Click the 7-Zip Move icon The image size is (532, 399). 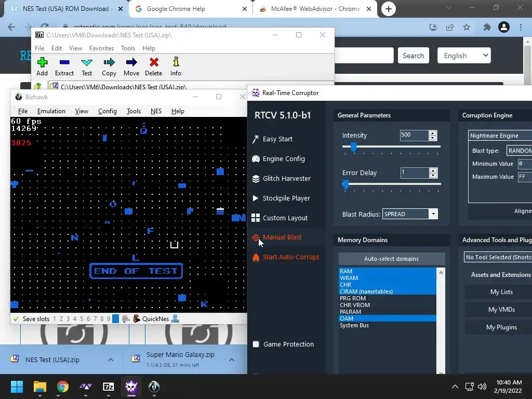tap(131, 62)
